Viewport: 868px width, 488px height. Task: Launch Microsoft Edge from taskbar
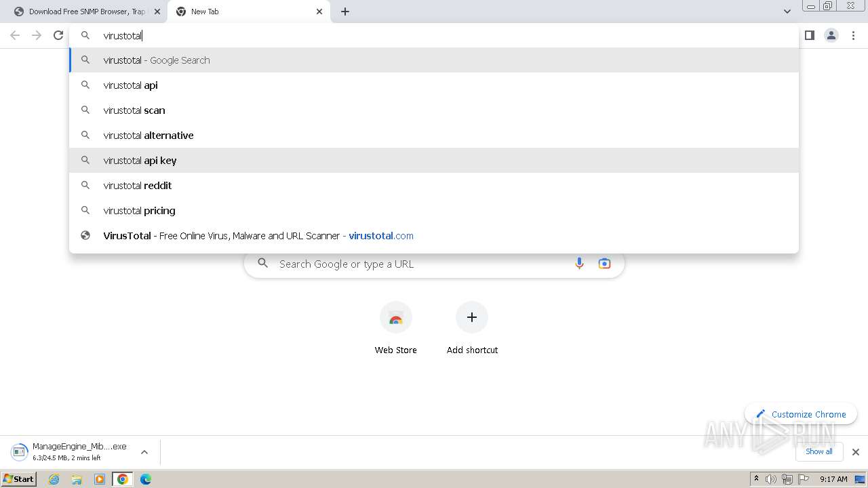pos(145,479)
